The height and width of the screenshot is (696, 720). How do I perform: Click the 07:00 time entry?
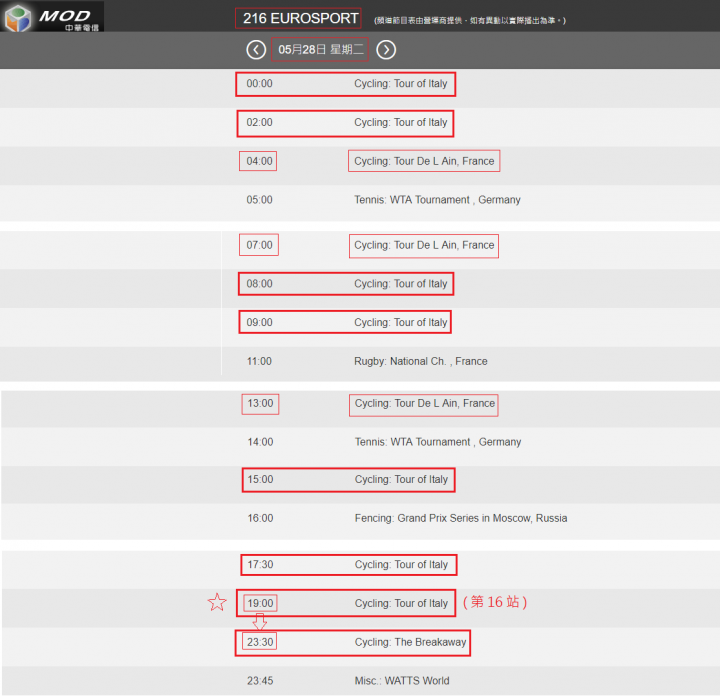pos(259,245)
